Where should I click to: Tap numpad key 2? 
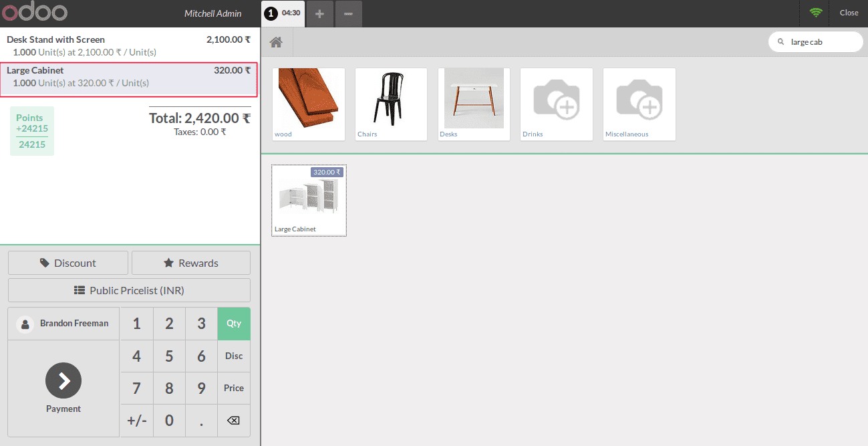169,324
